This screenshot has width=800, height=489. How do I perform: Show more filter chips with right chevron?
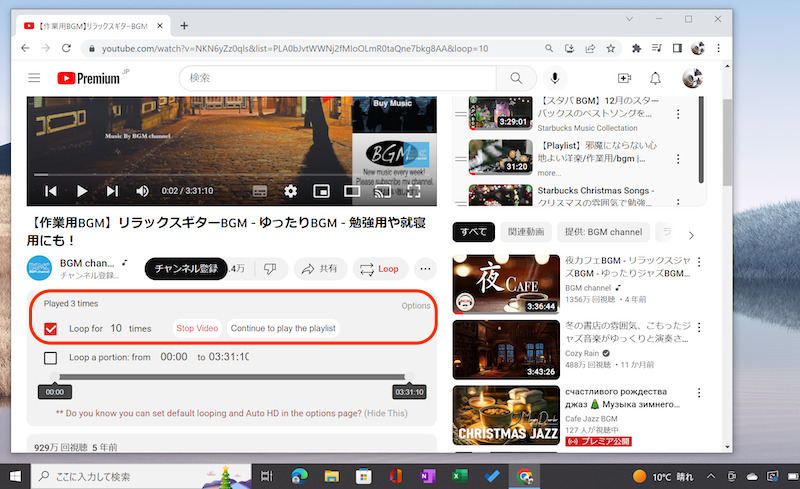point(690,234)
